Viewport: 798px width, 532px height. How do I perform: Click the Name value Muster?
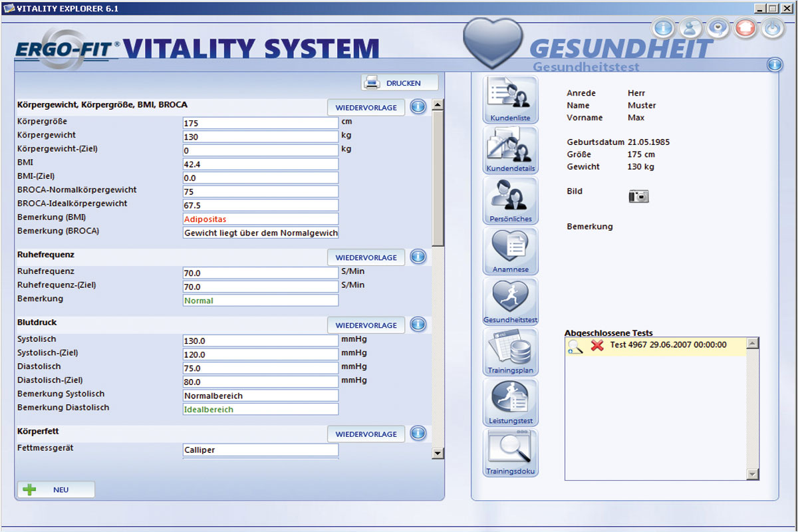coord(642,105)
